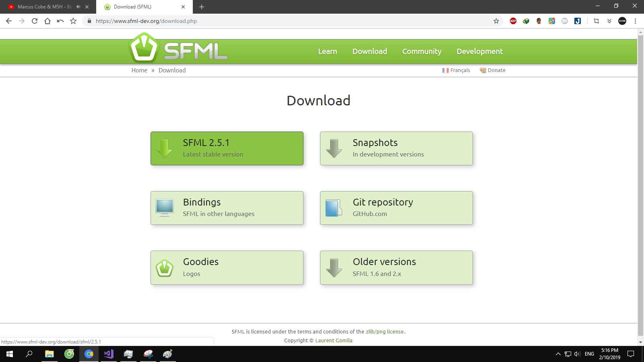
Task: Open the Community menu in the SFML header
Action: [x=422, y=51]
